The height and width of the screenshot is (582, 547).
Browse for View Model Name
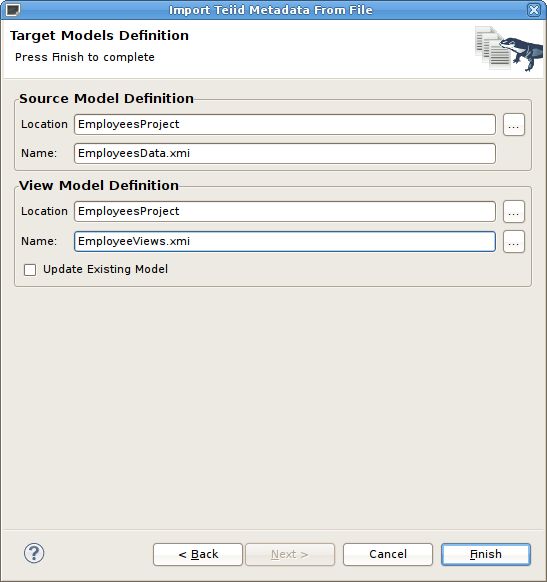pos(514,241)
